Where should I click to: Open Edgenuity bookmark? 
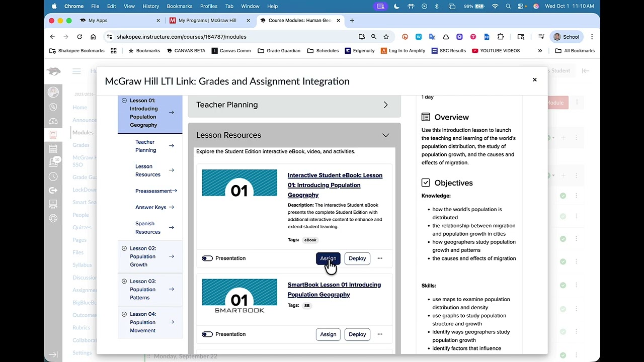[x=360, y=51]
